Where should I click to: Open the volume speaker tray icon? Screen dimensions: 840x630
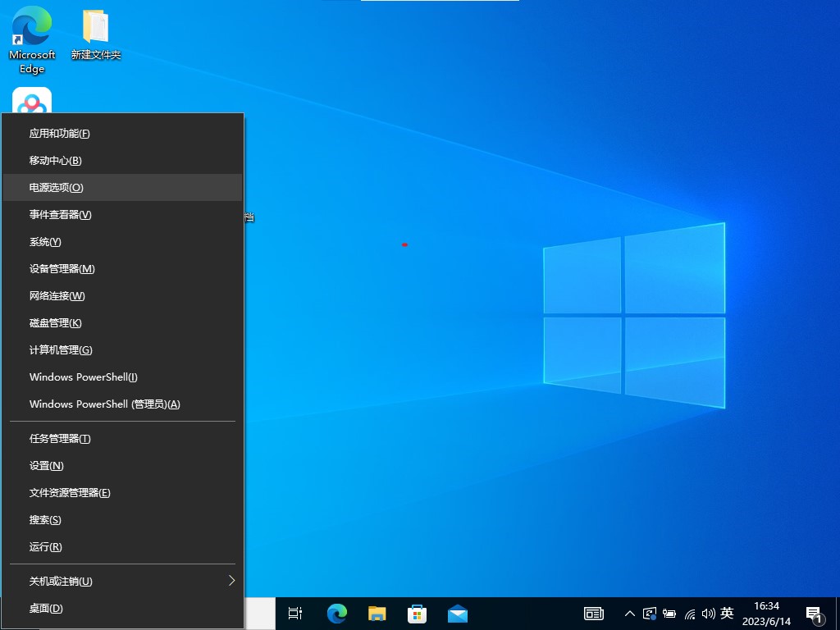709,613
